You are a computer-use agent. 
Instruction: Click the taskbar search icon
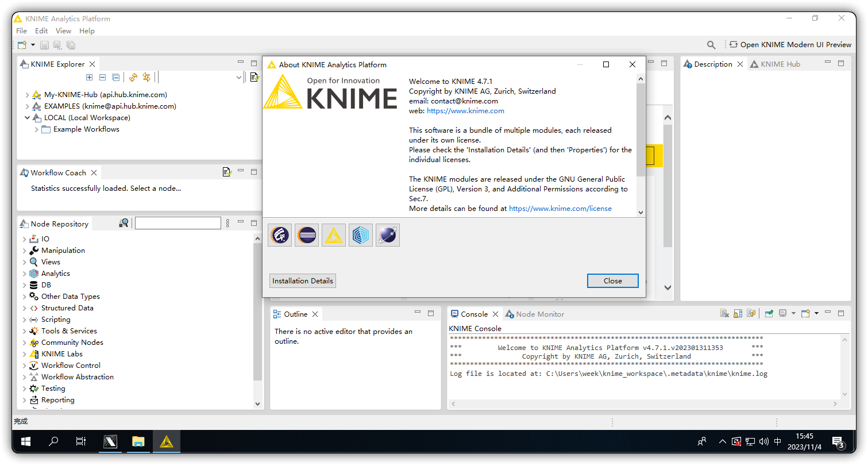coord(53,442)
